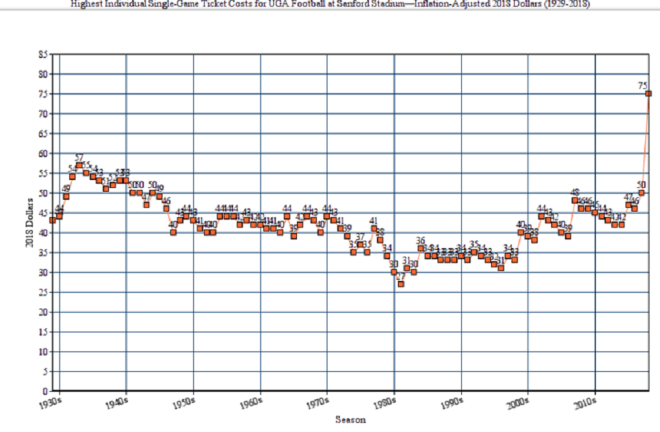
Task: Click the '5' tick on the y-axis
Action: tap(45, 371)
